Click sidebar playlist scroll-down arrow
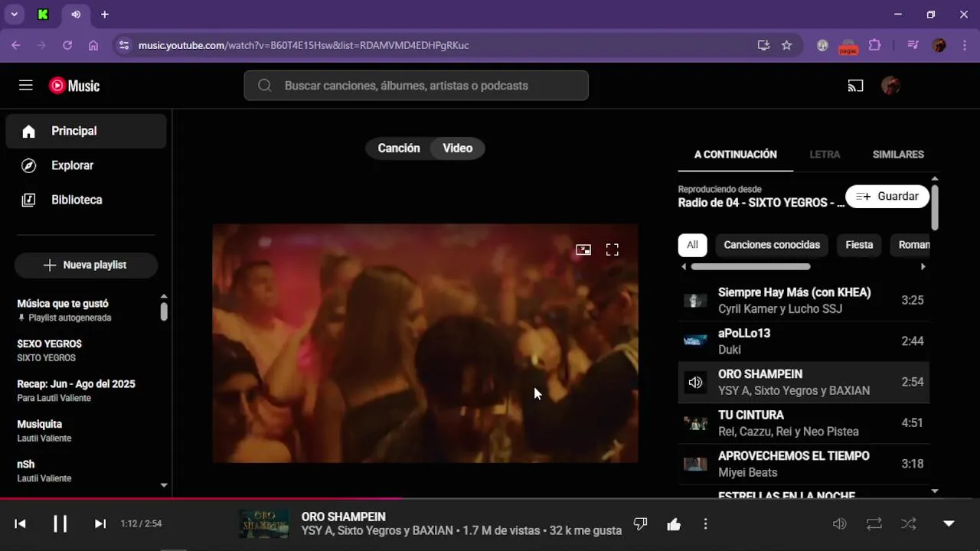The height and width of the screenshot is (551, 980). 164,484
